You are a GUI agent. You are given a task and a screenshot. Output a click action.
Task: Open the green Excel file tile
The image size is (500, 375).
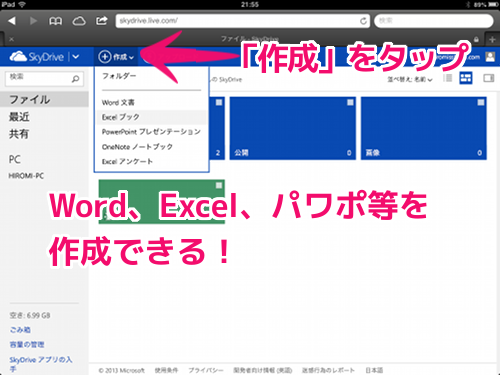click(x=162, y=202)
